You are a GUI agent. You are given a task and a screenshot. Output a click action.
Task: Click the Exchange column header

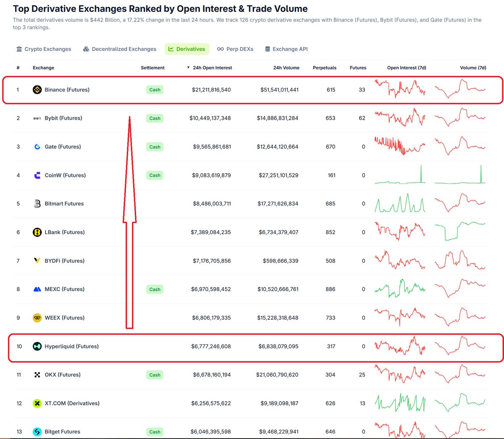point(43,68)
